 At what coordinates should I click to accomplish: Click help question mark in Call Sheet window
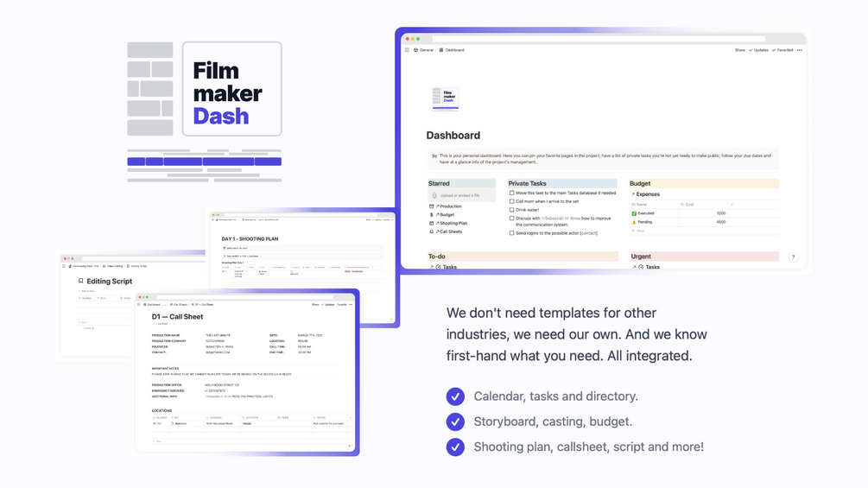[349, 446]
